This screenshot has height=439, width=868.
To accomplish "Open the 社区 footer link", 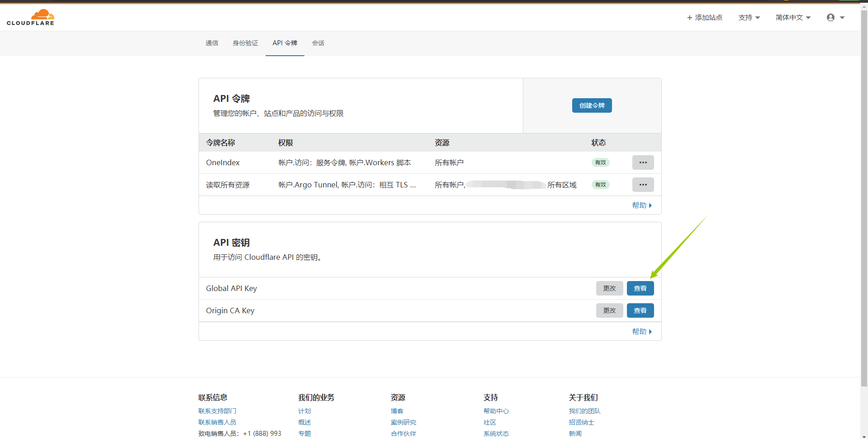I will [x=490, y=422].
